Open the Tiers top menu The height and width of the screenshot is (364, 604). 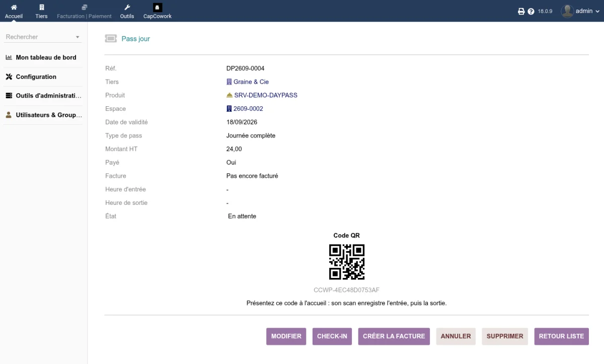point(41,11)
